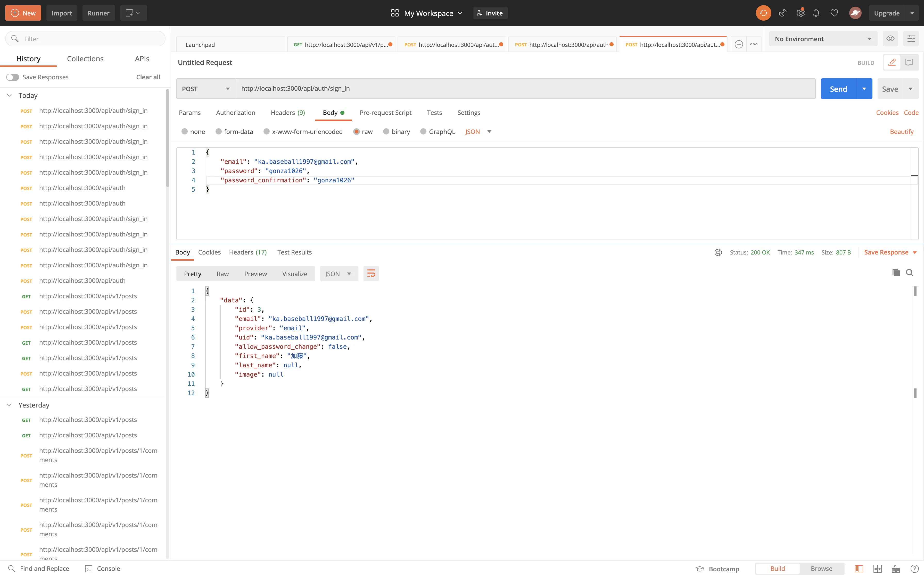Open the notifications bell

click(816, 13)
